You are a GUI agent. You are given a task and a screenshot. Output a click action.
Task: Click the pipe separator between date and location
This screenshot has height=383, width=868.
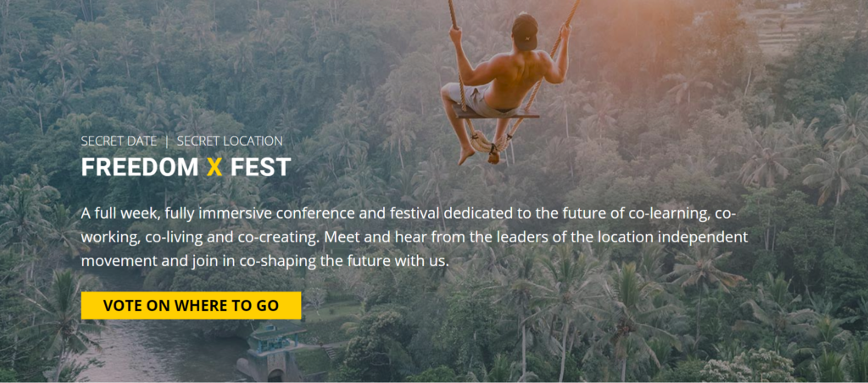[167, 141]
